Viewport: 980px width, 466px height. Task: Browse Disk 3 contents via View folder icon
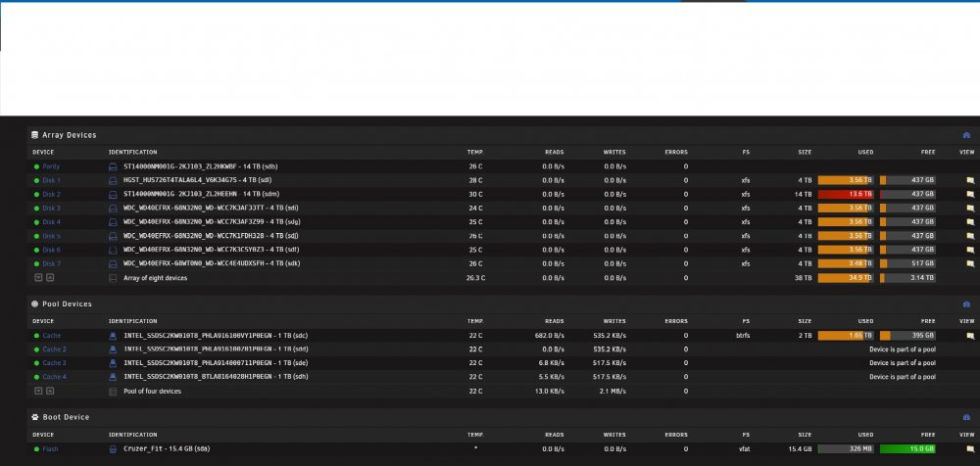[x=970, y=208]
